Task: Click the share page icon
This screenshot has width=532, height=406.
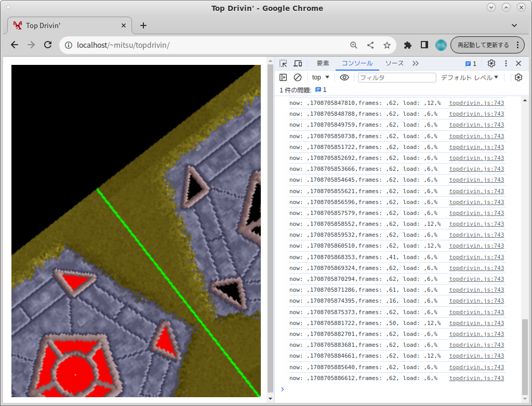Action: [x=370, y=45]
